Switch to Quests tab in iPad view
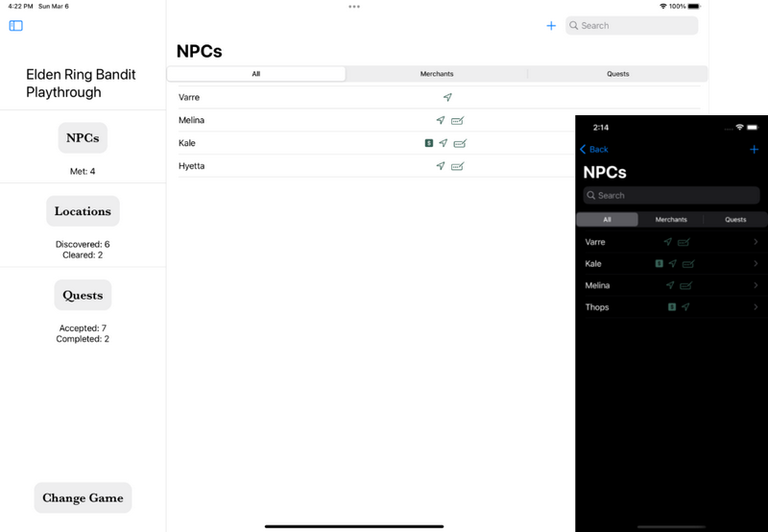This screenshot has width=768, height=532. (617, 74)
